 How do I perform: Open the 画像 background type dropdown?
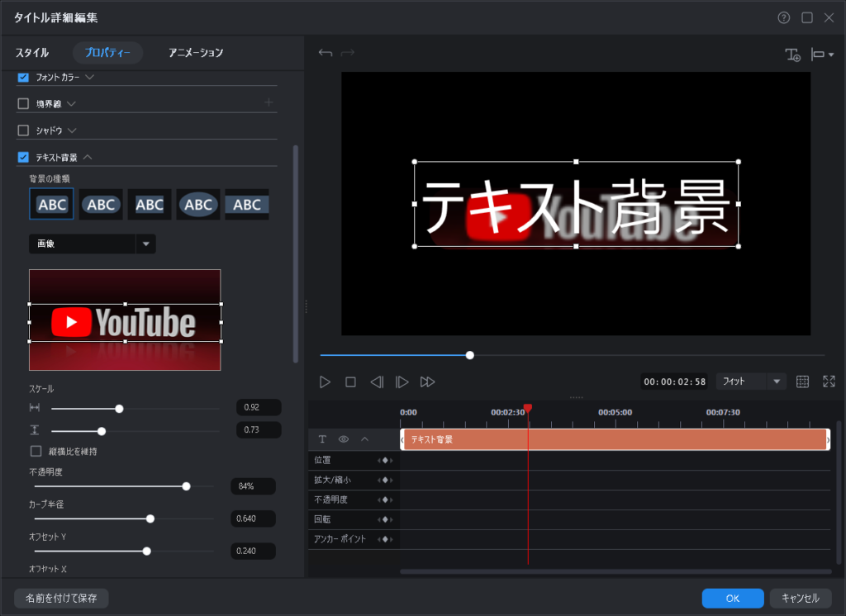pos(146,244)
